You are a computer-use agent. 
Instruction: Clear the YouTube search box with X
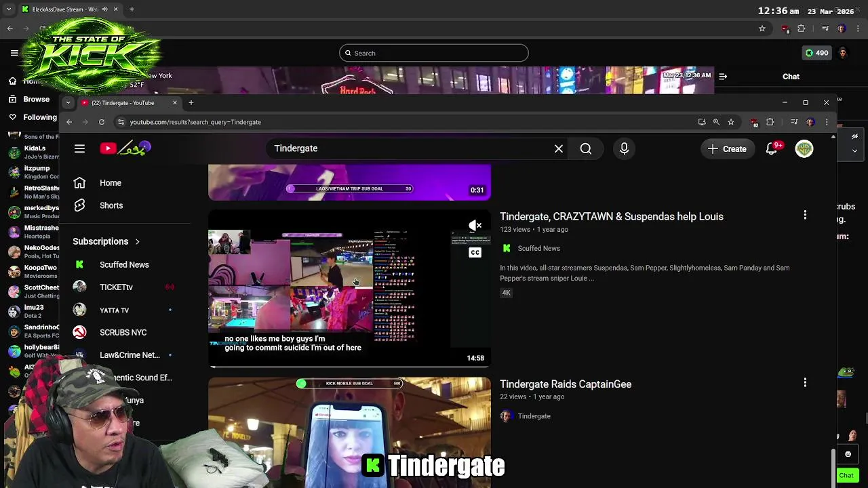[x=559, y=148]
